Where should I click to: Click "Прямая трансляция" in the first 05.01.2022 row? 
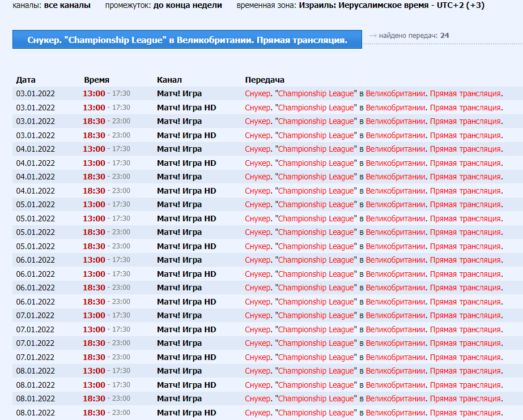[x=465, y=204]
